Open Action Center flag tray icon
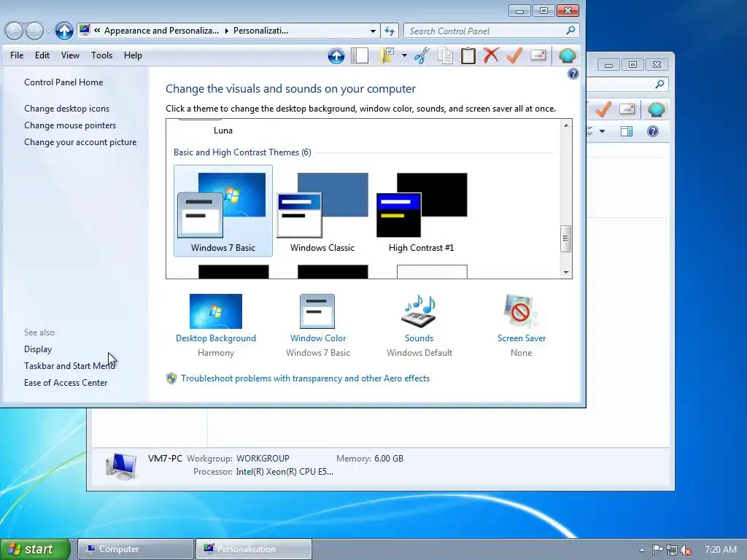 [657, 550]
